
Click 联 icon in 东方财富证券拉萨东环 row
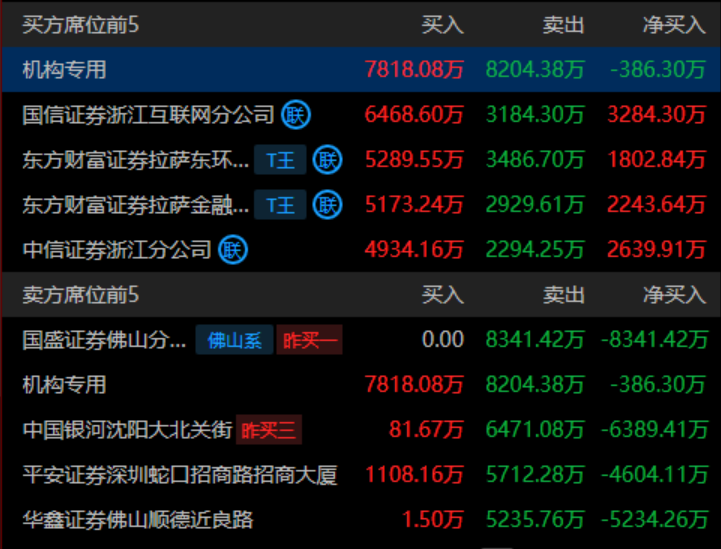click(x=327, y=160)
